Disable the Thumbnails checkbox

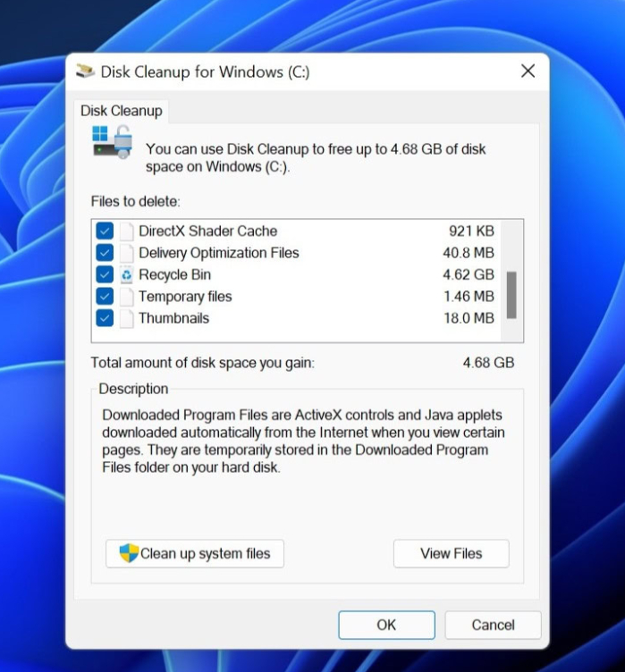click(105, 318)
